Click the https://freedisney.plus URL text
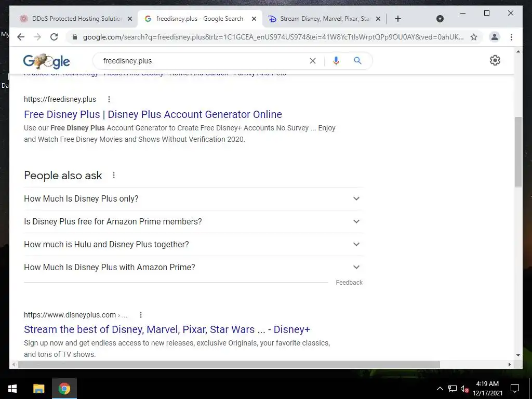 [x=60, y=99]
